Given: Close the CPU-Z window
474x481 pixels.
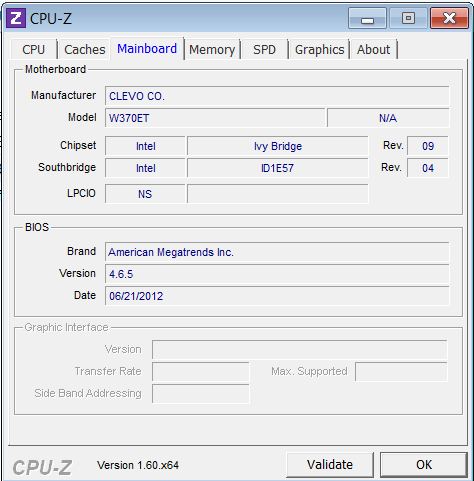Looking at the screenshot, I should tap(449, 18).
